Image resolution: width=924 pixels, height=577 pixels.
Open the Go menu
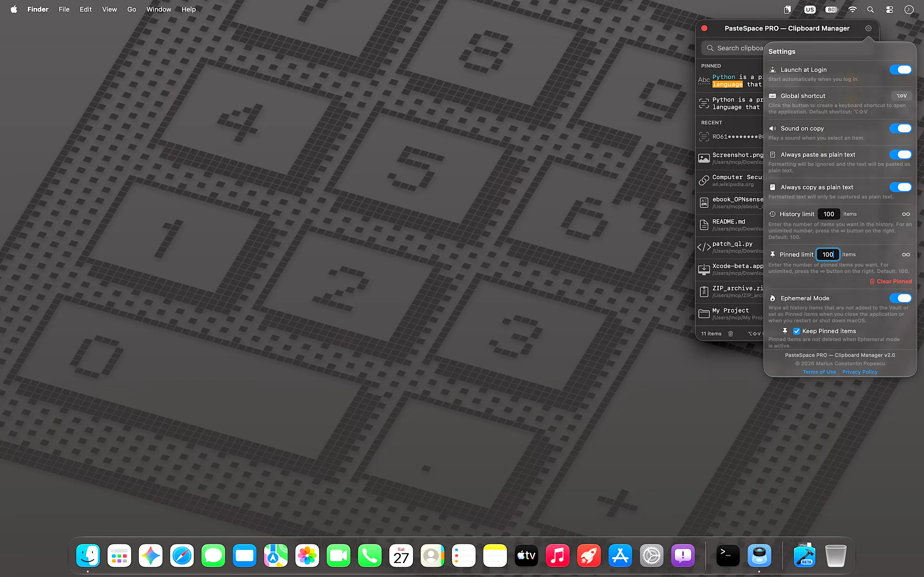(131, 9)
